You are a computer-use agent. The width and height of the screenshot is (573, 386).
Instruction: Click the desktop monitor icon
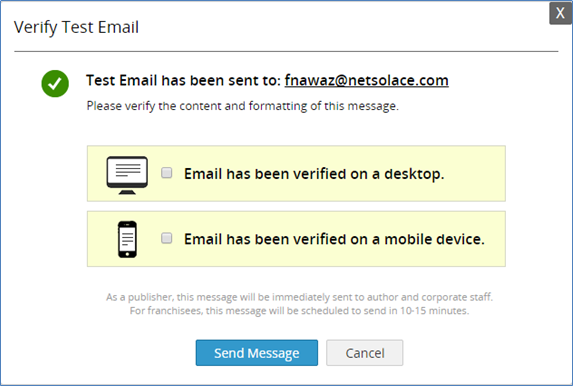[x=127, y=175]
